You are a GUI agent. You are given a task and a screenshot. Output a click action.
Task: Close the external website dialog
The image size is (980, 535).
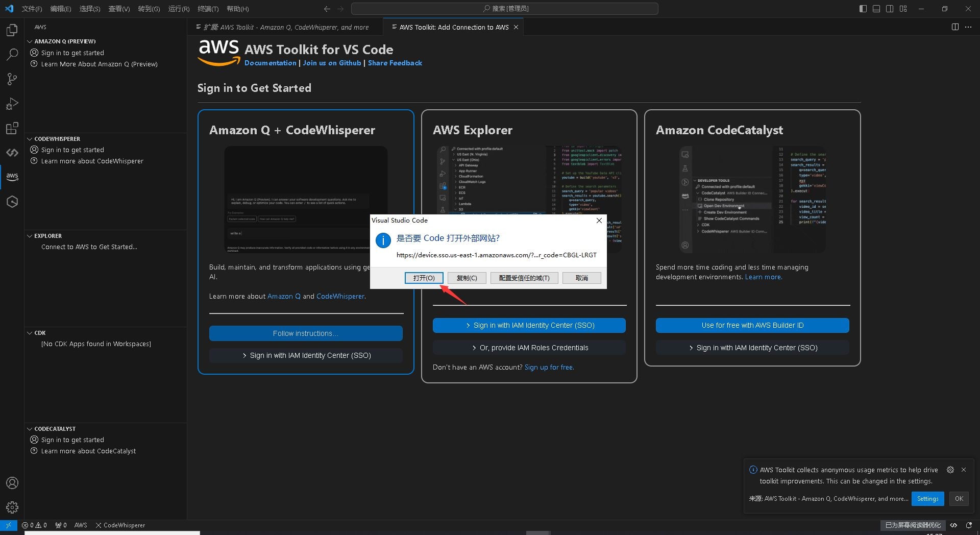(599, 221)
